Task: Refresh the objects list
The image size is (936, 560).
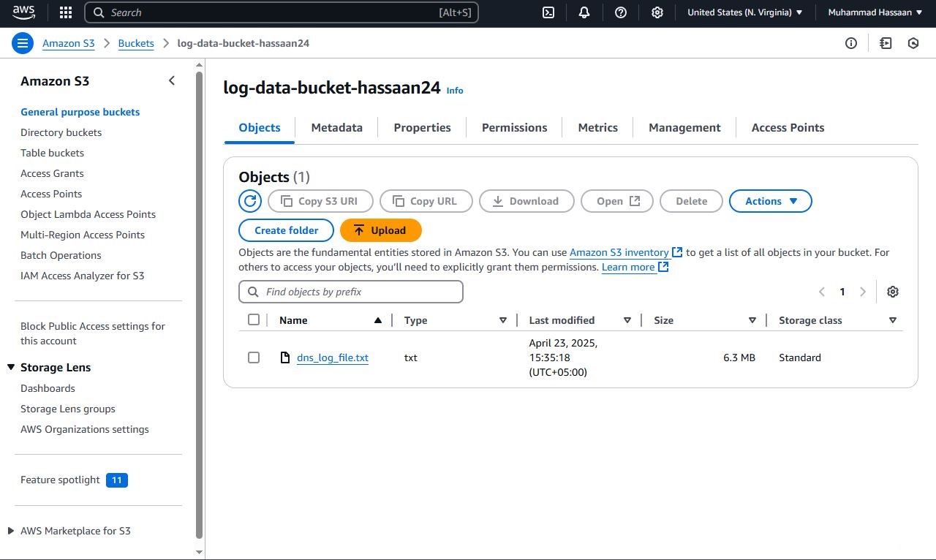Action: point(250,201)
